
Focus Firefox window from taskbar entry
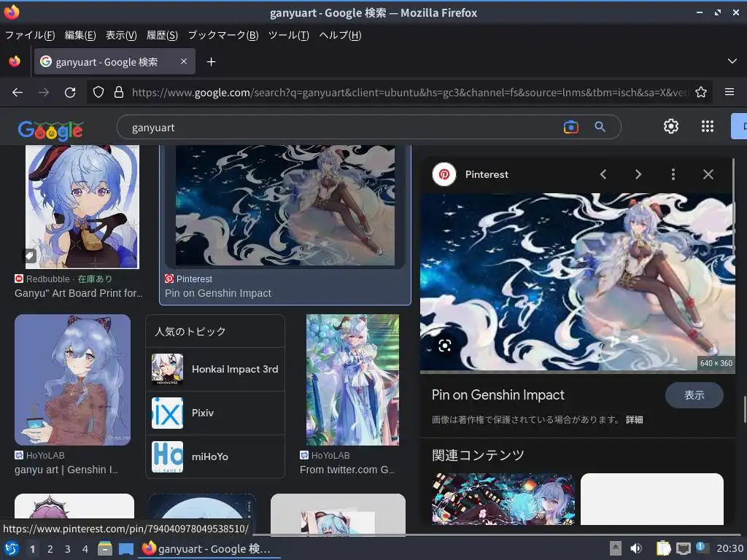coord(209,548)
